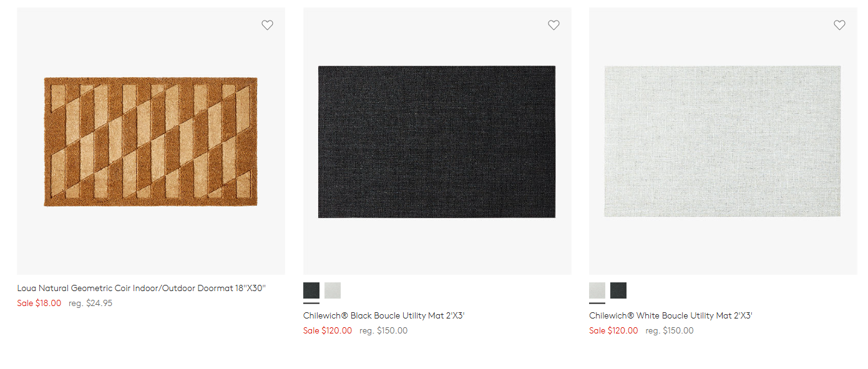Screen dimensions: 868x369
Task: Favorite the Chilewich White Boucle Utility Mat
Action: 839,25
